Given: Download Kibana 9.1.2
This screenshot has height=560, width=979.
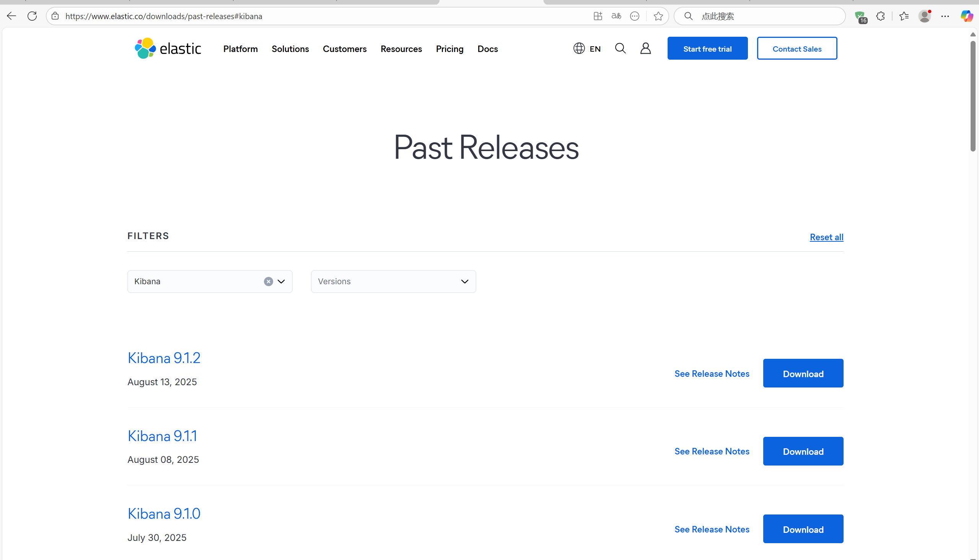Looking at the screenshot, I should pyautogui.click(x=803, y=373).
